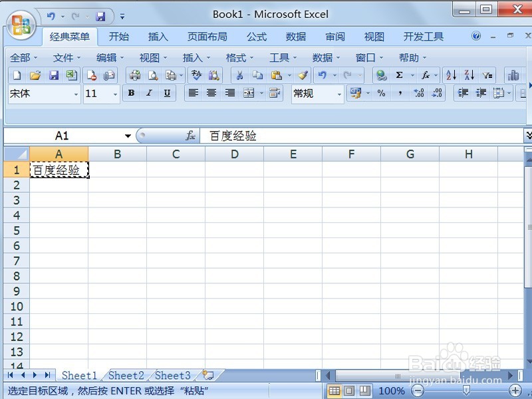Click the Office button logo
The image size is (532, 399).
click(x=21, y=25)
